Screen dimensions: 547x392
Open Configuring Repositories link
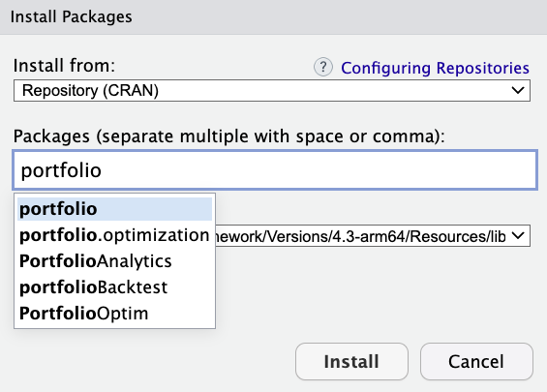click(x=435, y=68)
